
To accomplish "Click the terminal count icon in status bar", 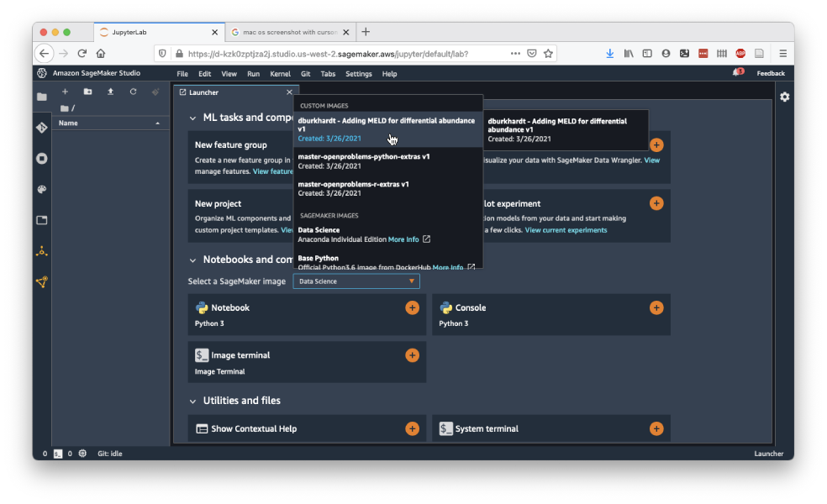I will [x=58, y=454].
